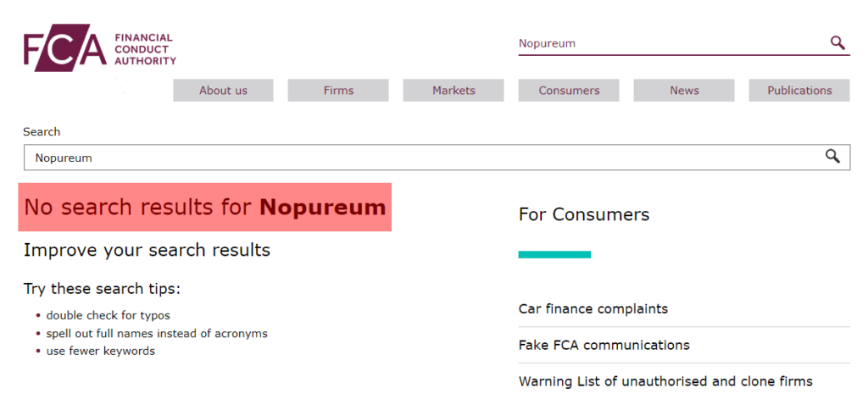Click the magnifier icon in the header search
The image size is (868, 399).
pos(837,42)
